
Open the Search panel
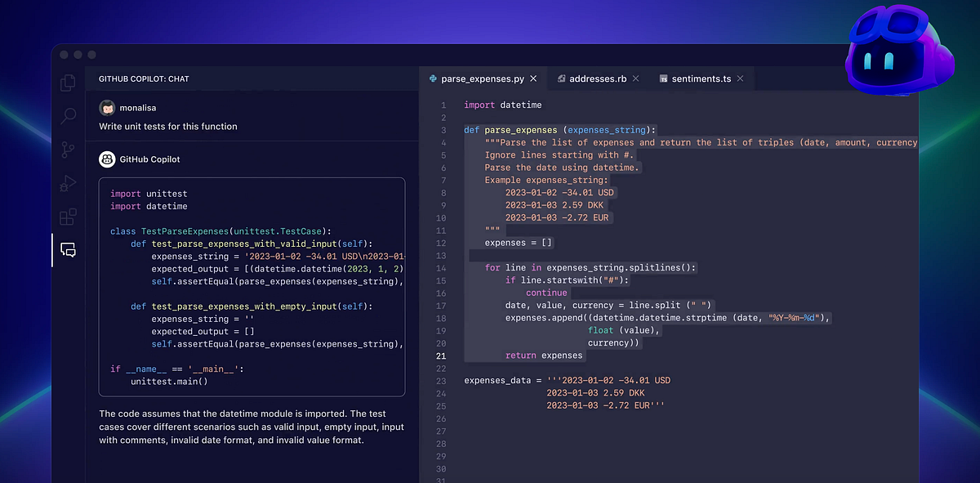[x=68, y=116]
